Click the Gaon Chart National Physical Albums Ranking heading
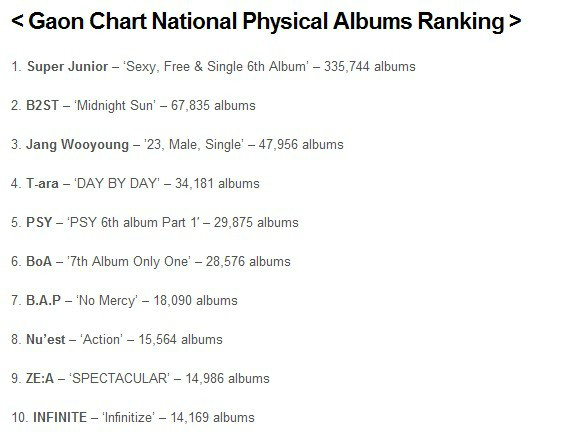Viewport: 588px width, 442px height. [266, 21]
